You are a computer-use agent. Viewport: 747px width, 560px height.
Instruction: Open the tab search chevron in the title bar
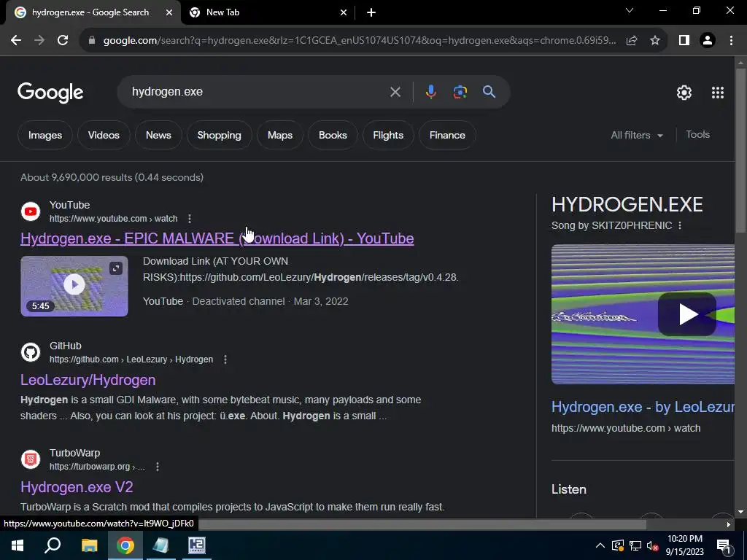coord(630,10)
